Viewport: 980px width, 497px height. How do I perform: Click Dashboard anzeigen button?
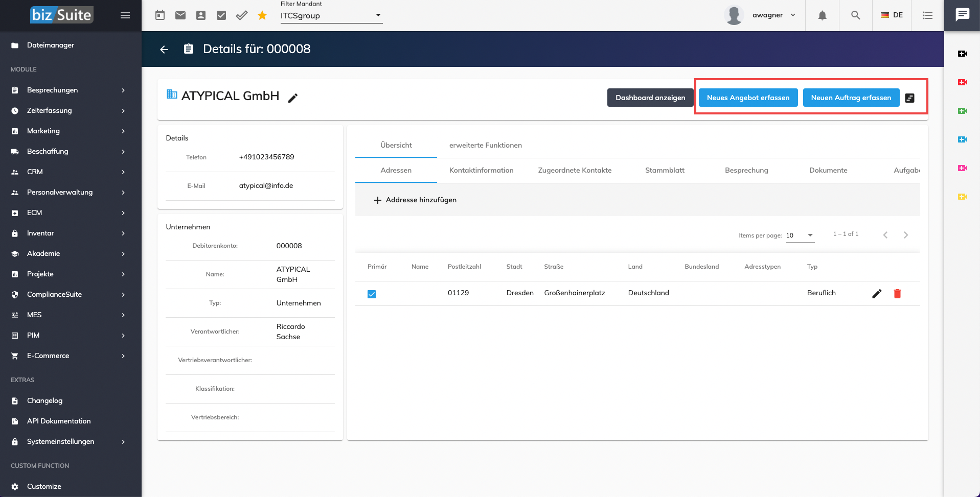pos(650,98)
